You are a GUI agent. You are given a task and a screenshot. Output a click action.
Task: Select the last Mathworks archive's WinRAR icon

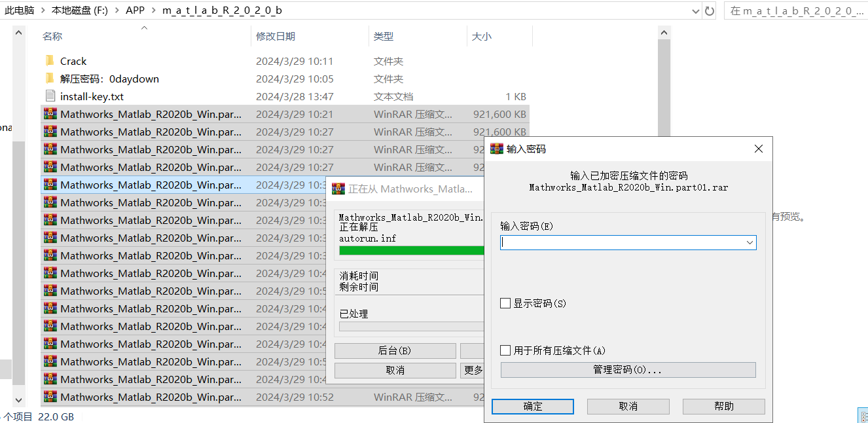coord(50,397)
